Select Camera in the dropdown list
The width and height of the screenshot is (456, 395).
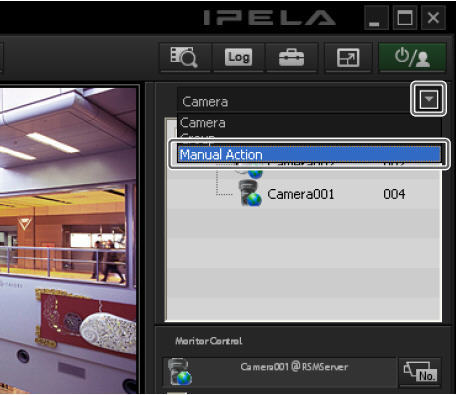pos(309,123)
